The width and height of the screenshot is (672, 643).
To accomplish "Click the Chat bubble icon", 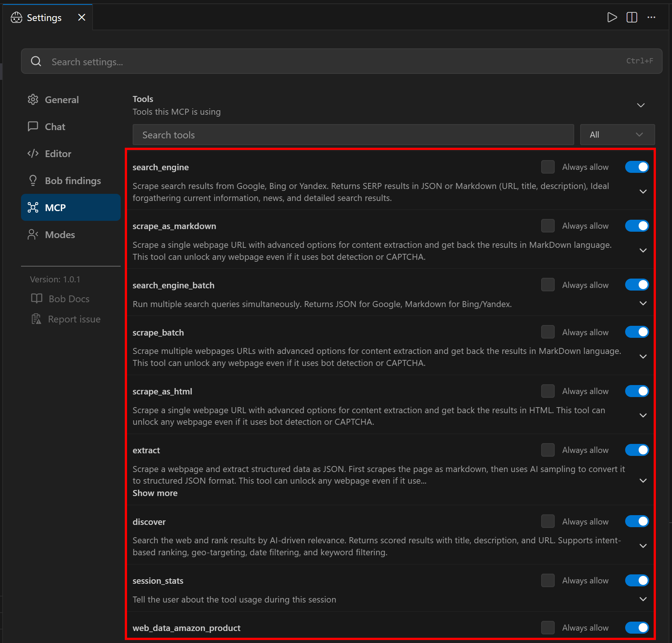I will click(x=33, y=126).
